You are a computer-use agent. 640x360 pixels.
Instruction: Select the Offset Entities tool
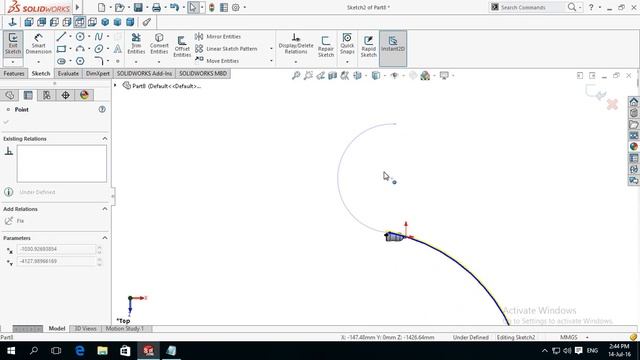[182, 47]
